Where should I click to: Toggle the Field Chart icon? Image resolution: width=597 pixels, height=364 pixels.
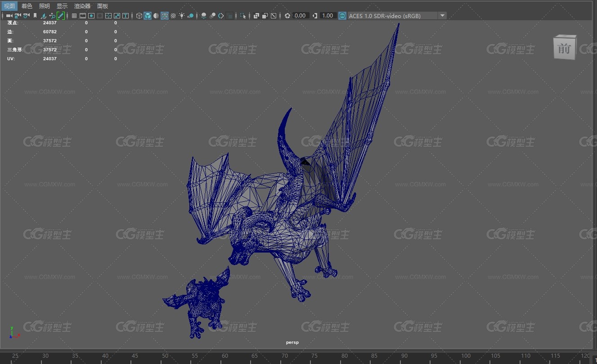pyautogui.click(x=108, y=16)
